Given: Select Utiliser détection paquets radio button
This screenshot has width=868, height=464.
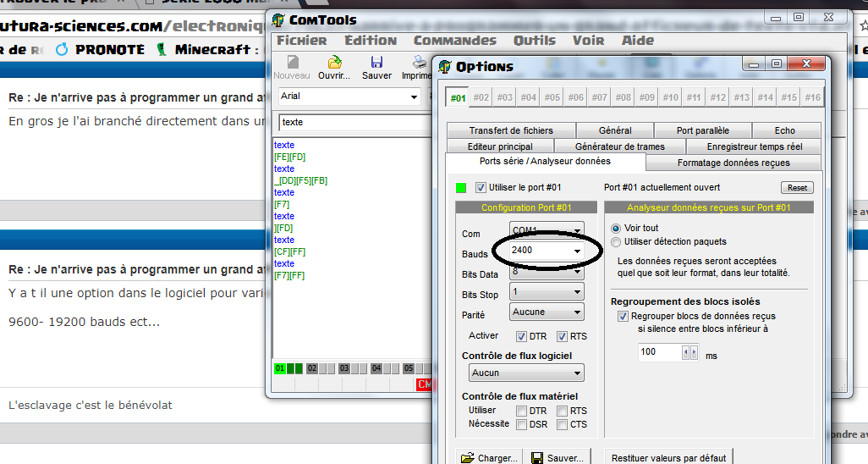Looking at the screenshot, I should (x=616, y=241).
